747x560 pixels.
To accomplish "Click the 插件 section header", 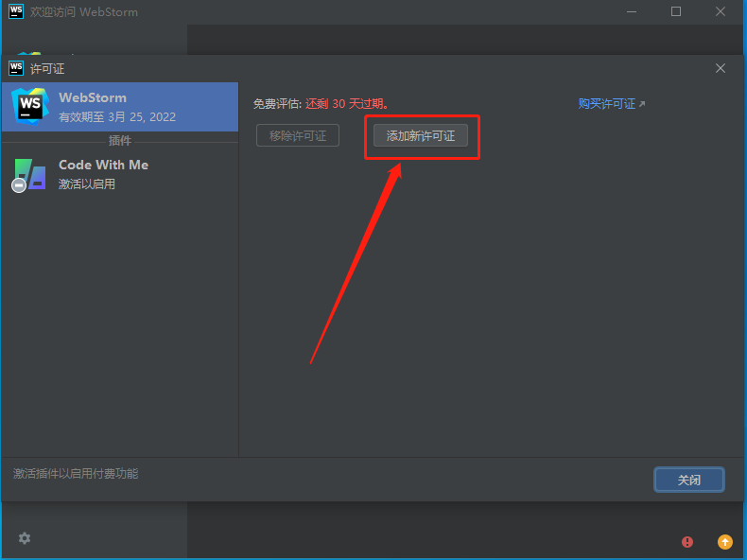I will (x=119, y=141).
